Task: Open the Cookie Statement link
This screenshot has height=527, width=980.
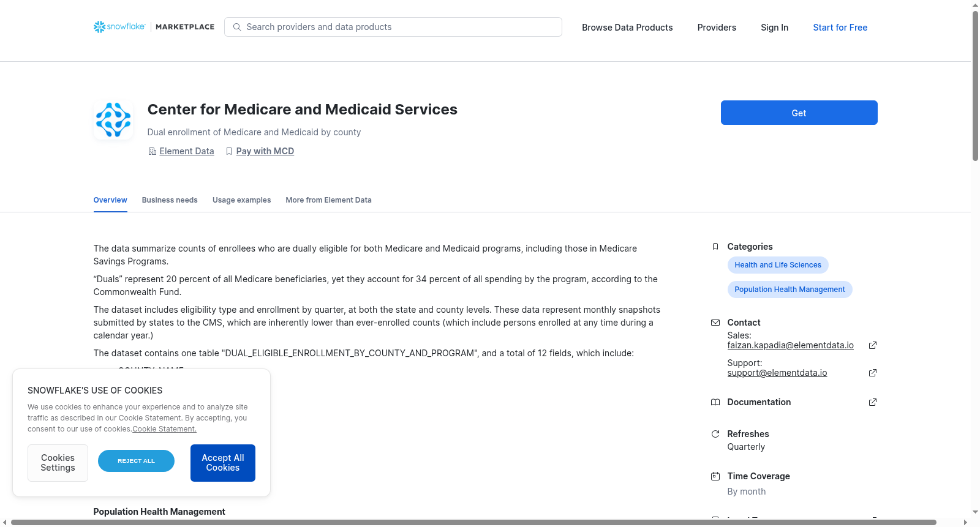Action: coord(164,429)
